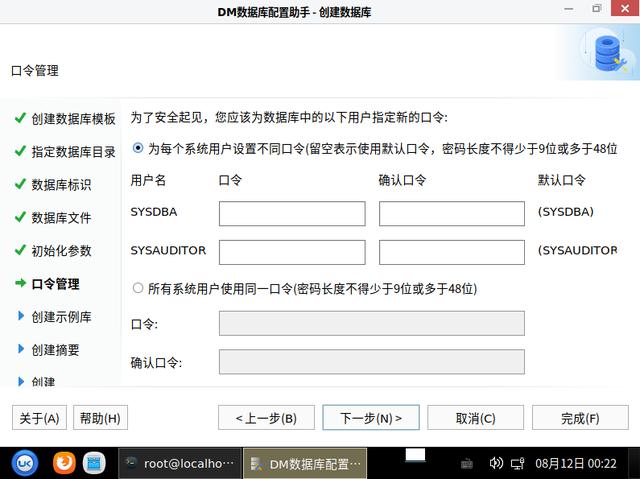Click green checkmark beside 数据库标识

[20, 184]
